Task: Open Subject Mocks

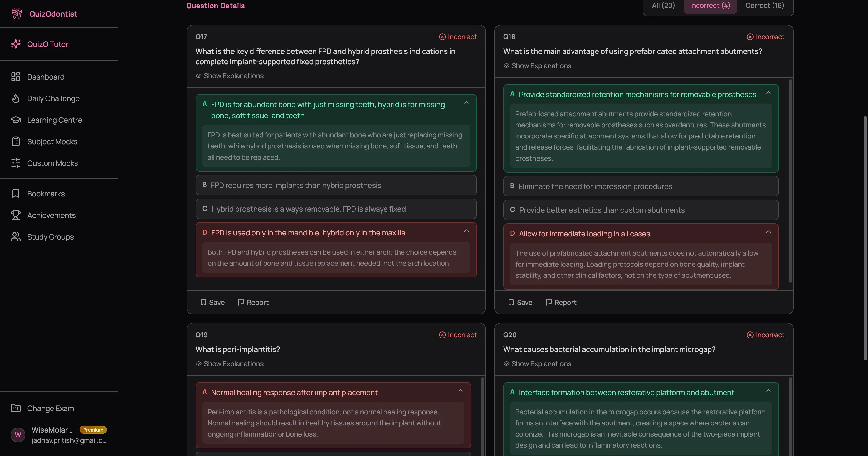Action: [x=16, y=141]
